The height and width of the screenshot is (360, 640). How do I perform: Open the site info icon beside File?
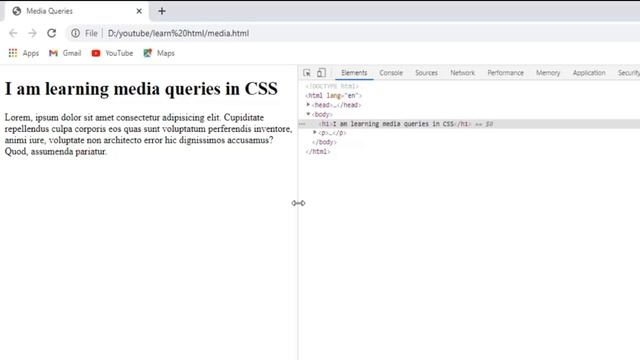point(76,33)
